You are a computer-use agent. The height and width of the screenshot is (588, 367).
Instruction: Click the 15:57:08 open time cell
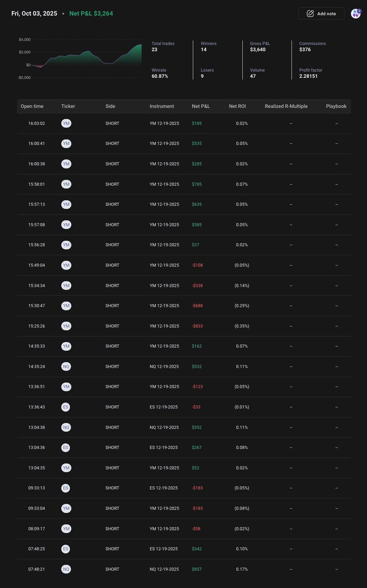pyautogui.click(x=37, y=224)
